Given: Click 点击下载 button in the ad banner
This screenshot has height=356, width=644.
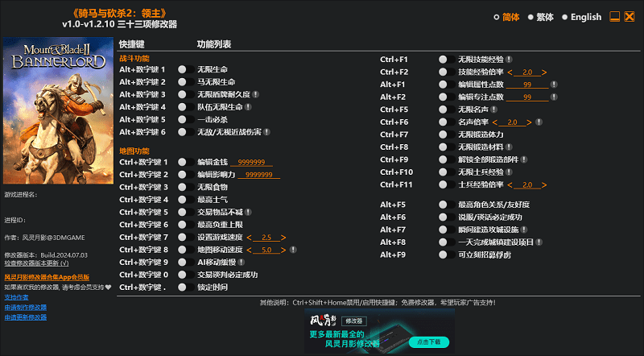Looking at the screenshot, I should click(x=429, y=342).
